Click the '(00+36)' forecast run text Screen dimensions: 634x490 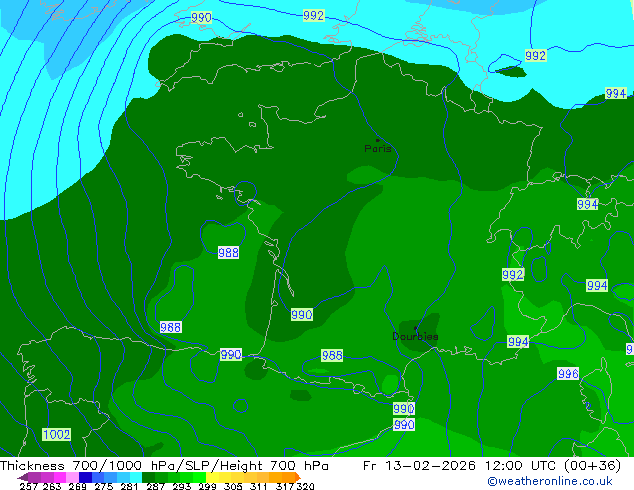(592, 466)
